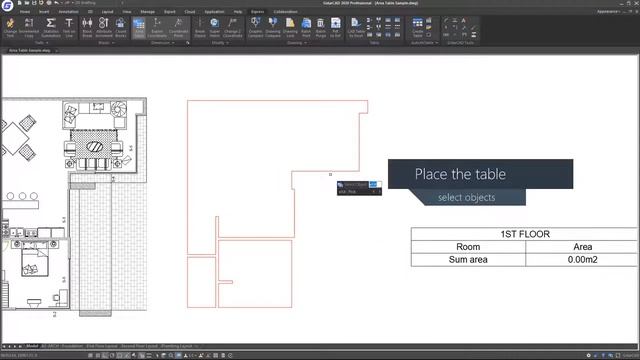Viewport: 640px width, 360px height.
Task: Expand the Drawing panel dropdown
Action: [297, 42]
